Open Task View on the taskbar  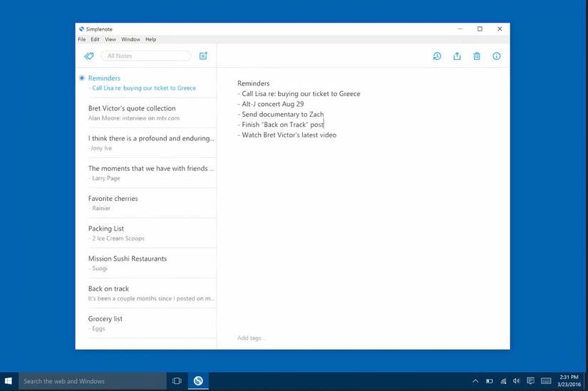coord(177,381)
